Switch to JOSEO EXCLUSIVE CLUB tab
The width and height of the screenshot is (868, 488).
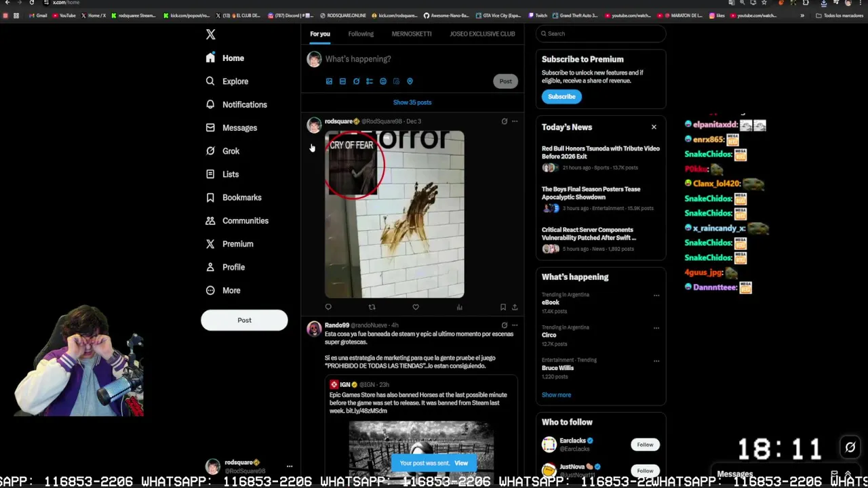482,34
